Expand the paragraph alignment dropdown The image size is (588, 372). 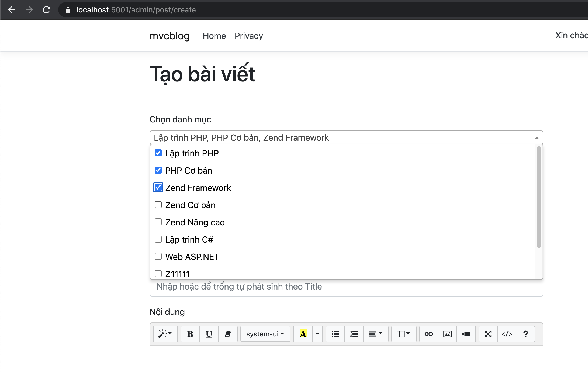point(376,334)
